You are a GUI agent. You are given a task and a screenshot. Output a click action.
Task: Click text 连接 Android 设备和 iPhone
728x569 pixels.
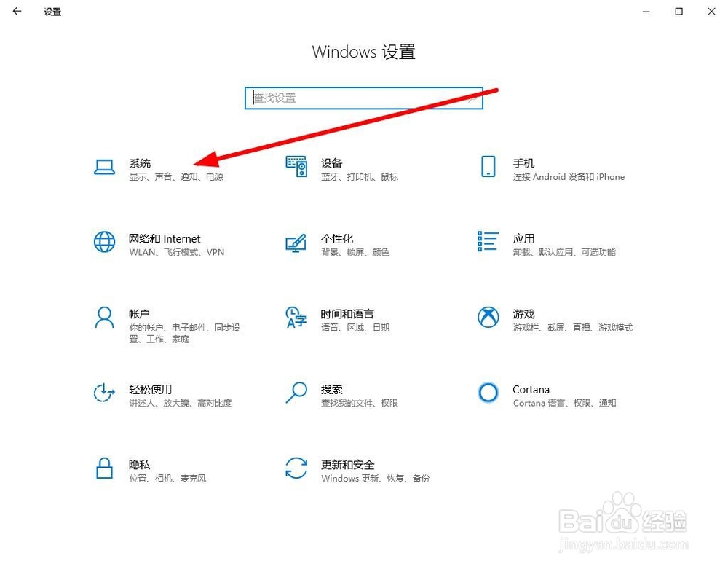click(569, 177)
